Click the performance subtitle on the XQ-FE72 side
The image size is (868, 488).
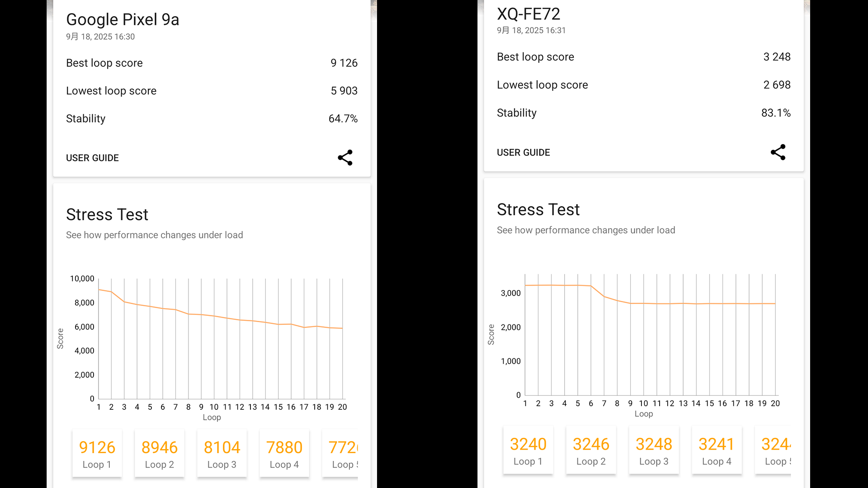586,230
